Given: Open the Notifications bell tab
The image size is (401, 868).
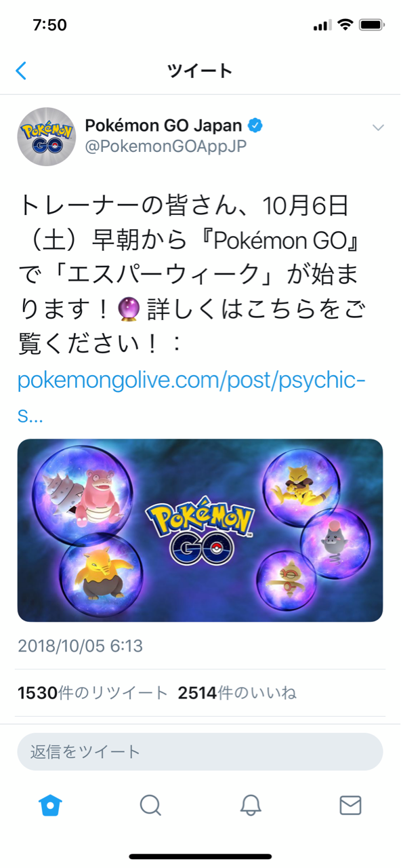Looking at the screenshot, I should click(251, 805).
